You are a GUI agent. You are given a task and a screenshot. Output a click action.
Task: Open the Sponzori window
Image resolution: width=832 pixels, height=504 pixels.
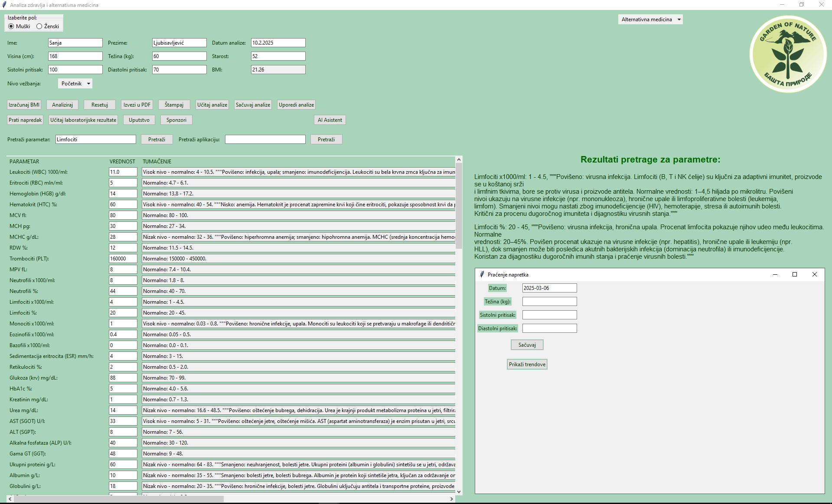[x=176, y=120]
